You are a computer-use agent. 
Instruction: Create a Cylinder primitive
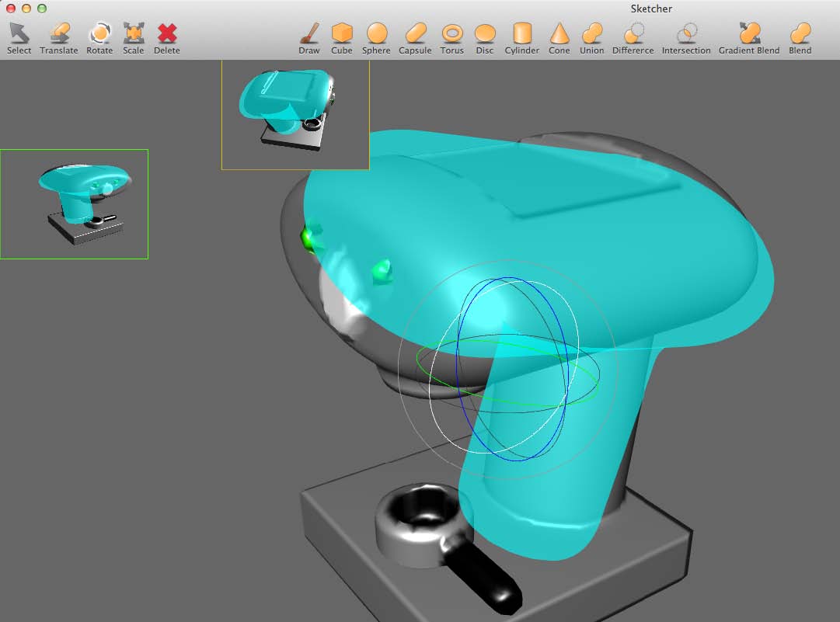(521, 39)
